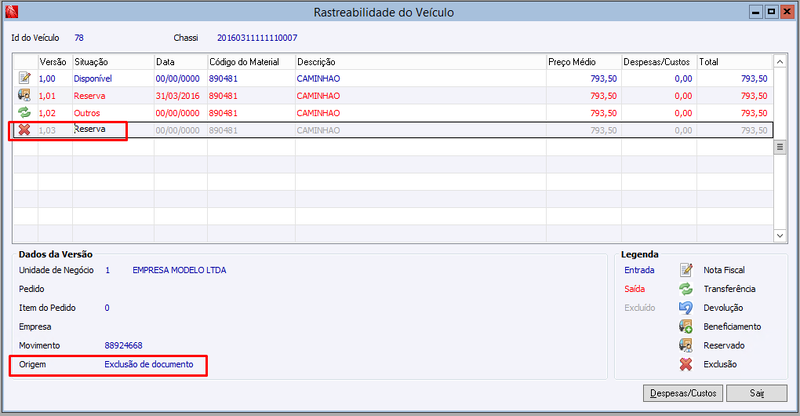Click Movimento value 88924668

[123, 346]
